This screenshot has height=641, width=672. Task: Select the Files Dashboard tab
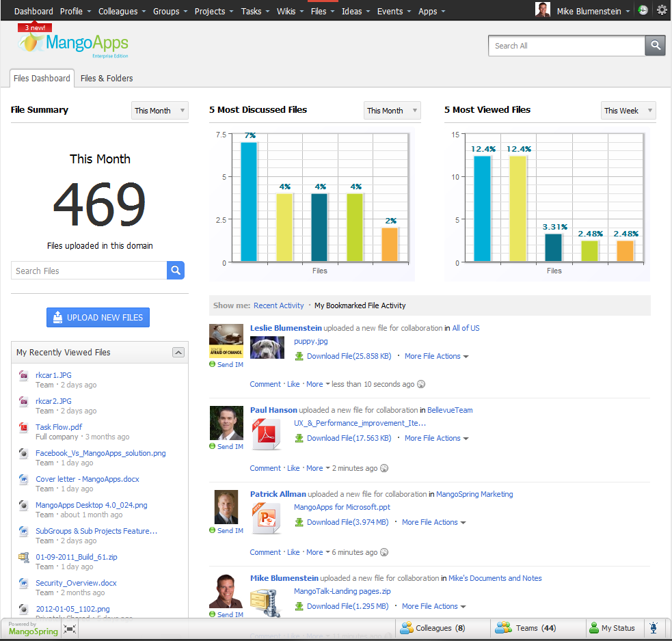[42, 79]
